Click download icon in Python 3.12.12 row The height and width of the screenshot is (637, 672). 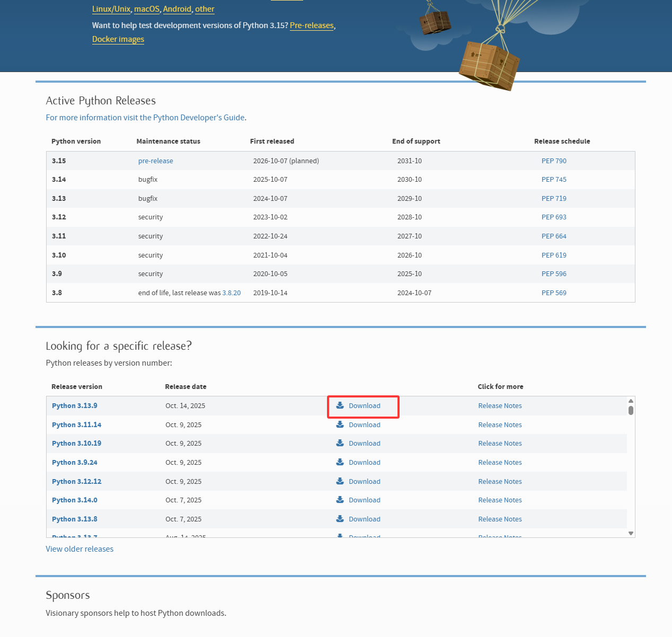click(340, 481)
